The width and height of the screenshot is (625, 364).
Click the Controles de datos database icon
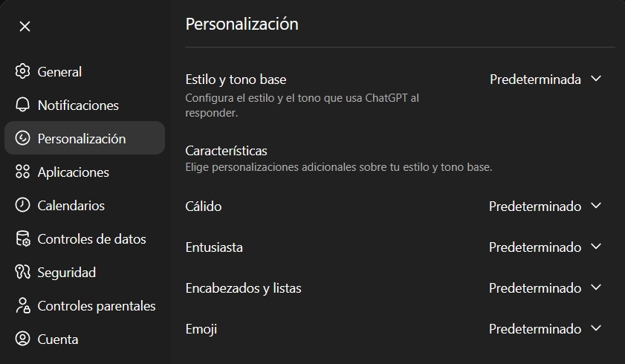pyautogui.click(x=23, y=239)
